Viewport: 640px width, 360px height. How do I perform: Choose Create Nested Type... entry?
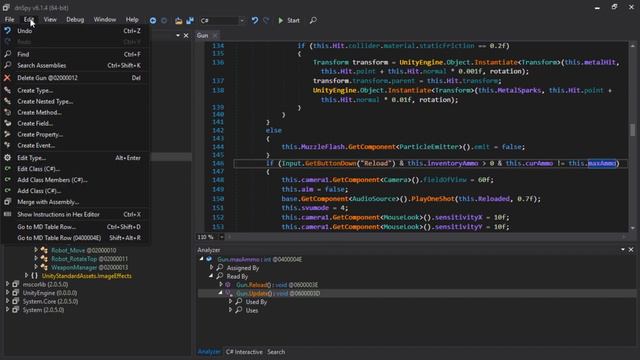click(74, 102)
